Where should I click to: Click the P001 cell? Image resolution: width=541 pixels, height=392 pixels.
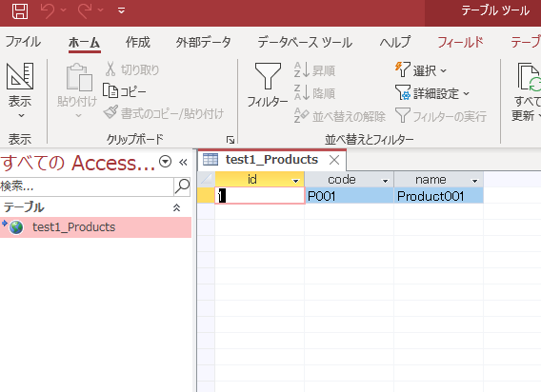(350, 195)
